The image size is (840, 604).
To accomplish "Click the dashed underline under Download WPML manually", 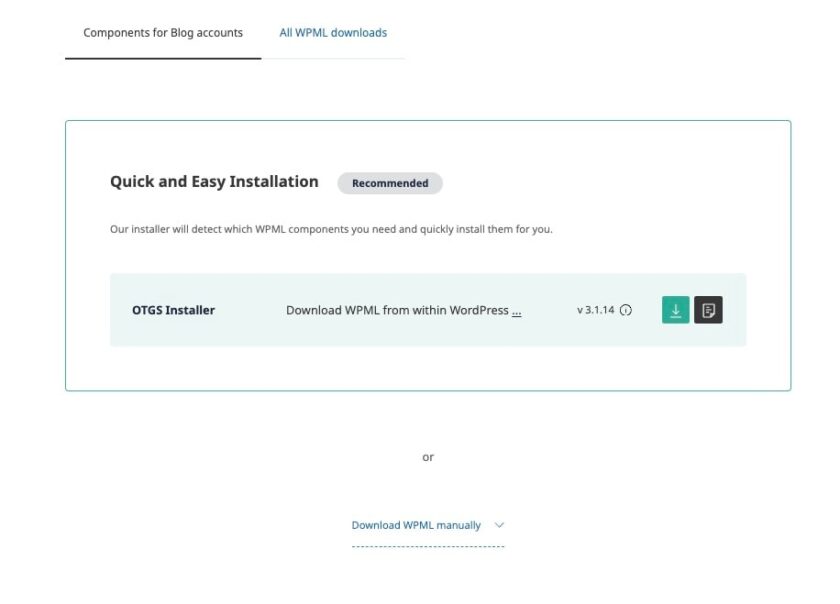I will click(428, 546).
